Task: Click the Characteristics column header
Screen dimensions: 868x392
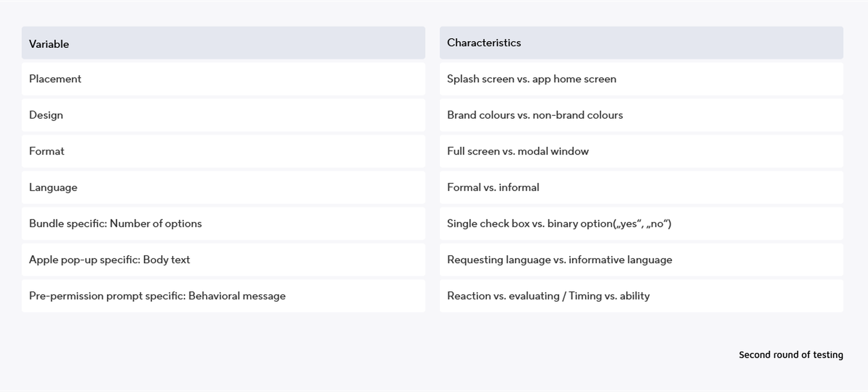Action: coord(641,43)
